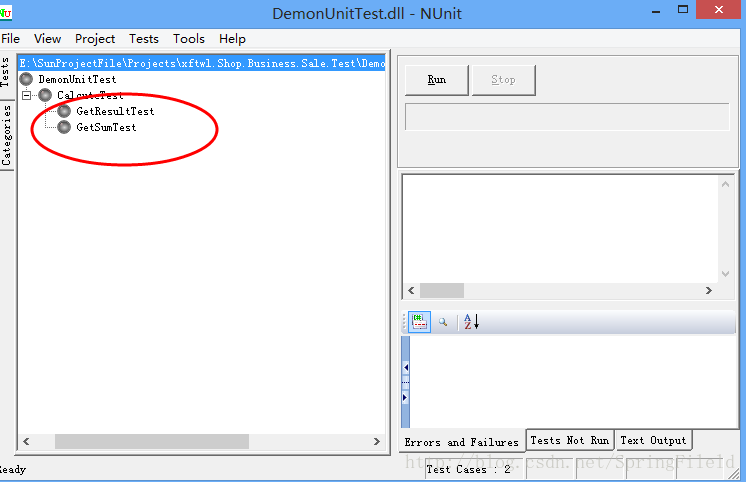The image size is (746, 482).
Task: Click the Run button
Action: (437, 80)
